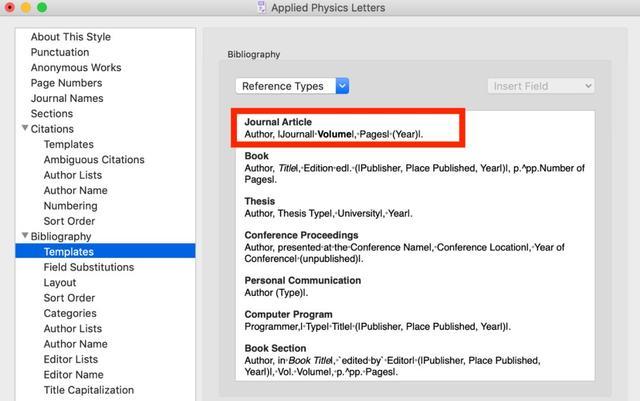The width and height of the screenshot is (640, 401).
Task: Click the Book heading
Action: point(256,156)
